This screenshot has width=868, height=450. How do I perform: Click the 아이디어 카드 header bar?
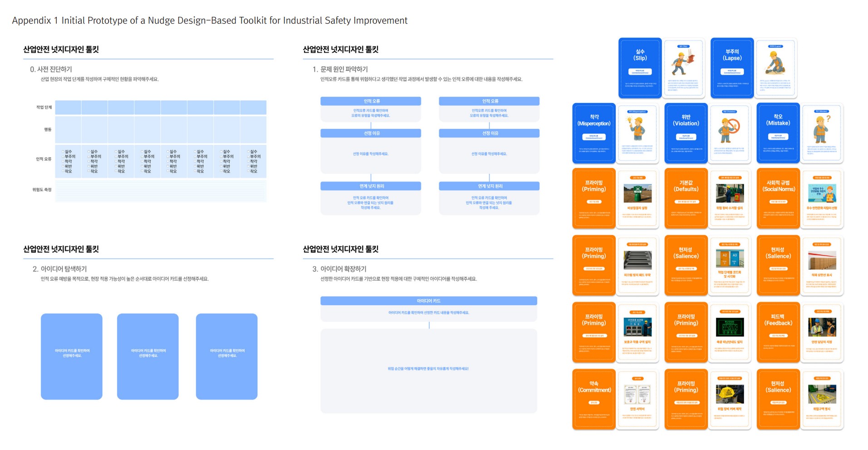click(429, 301)
